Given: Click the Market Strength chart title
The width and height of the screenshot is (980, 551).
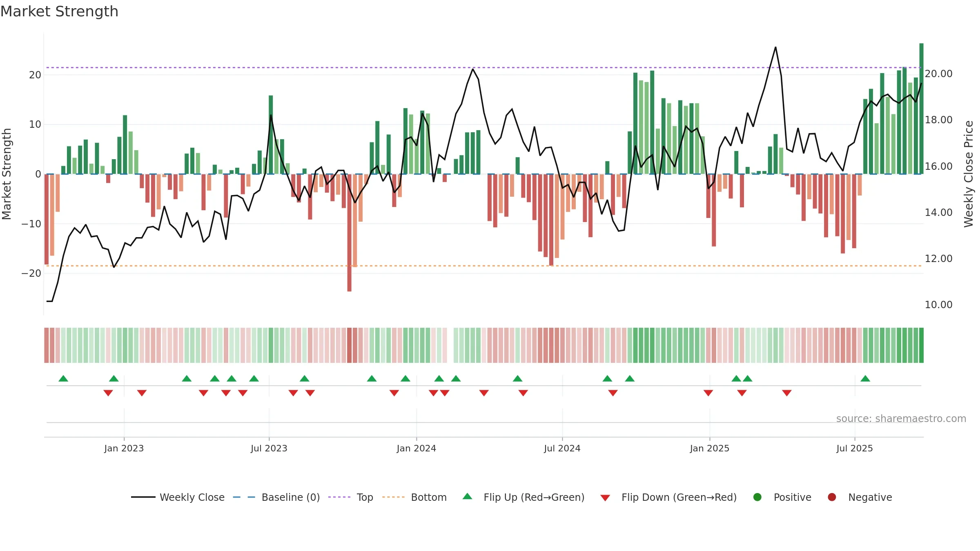Looking at the screenshot, I should click(x=59, y=11).
